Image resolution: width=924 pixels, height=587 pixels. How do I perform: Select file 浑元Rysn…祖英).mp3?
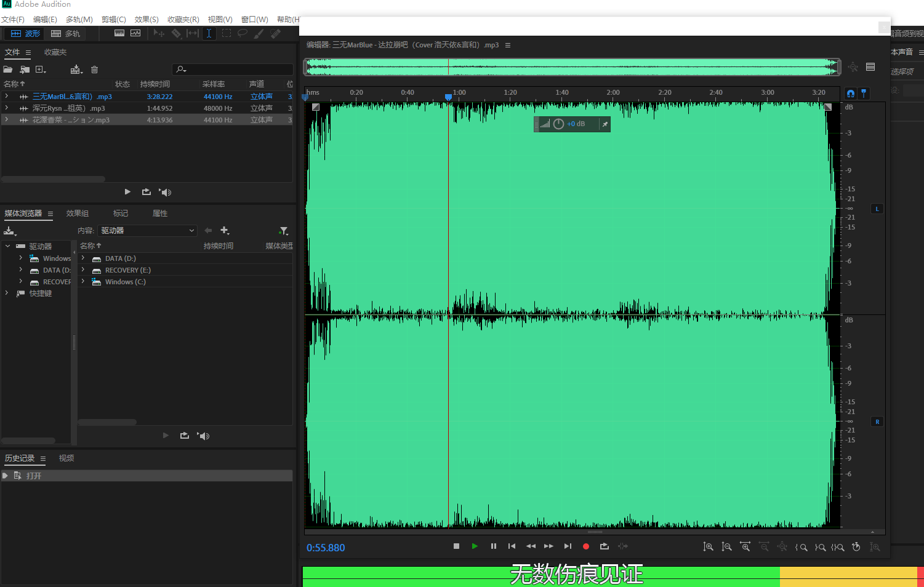[x=147, y=108]
